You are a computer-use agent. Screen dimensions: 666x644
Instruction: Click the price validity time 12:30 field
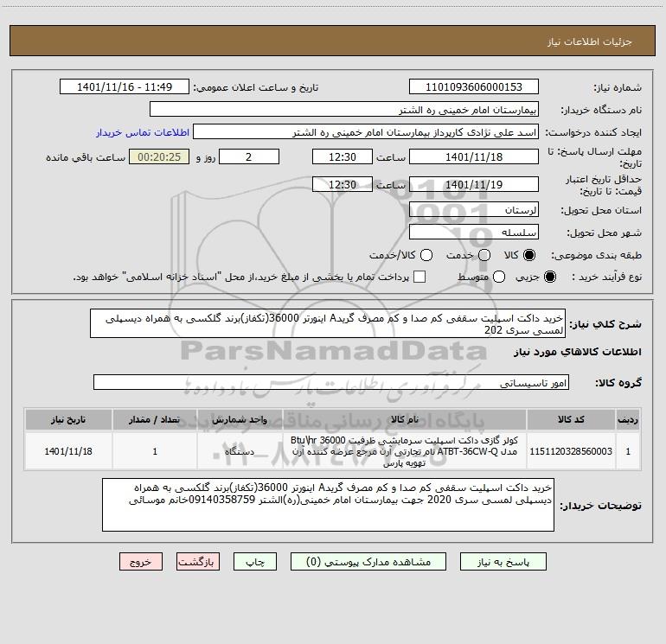coord(343,184)
